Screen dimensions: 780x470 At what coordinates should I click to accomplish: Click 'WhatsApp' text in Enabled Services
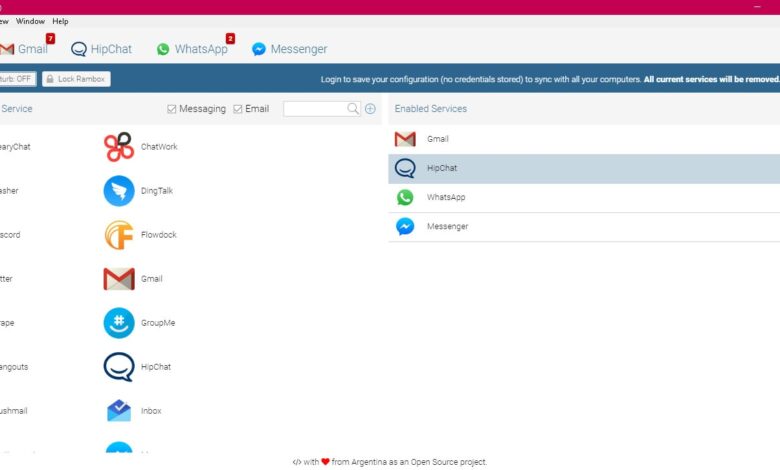click(x=446, y=197)
